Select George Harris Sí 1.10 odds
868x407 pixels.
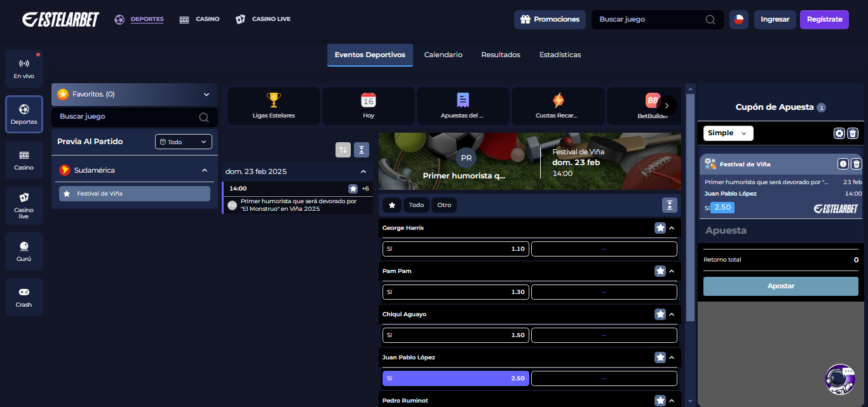tap(456, 249)
